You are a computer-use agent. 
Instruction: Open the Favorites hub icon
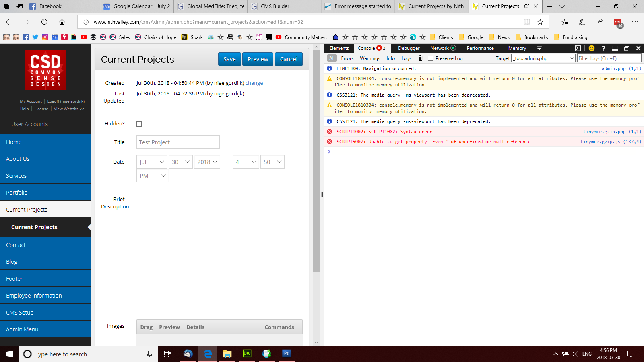pos(564,22)
